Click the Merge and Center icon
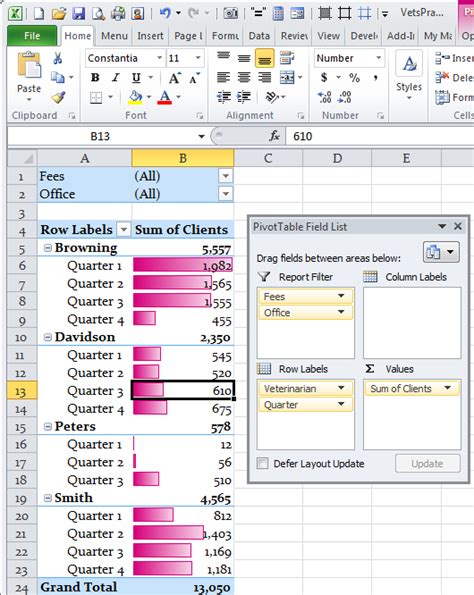Viewport: 474px width, 595px height. click(287, 77)
